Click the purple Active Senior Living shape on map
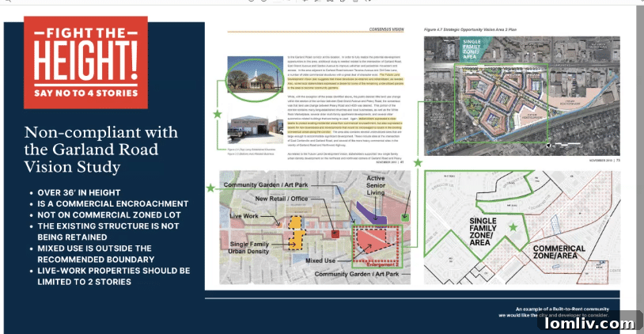644x334 pixels. tap(370, 214)
